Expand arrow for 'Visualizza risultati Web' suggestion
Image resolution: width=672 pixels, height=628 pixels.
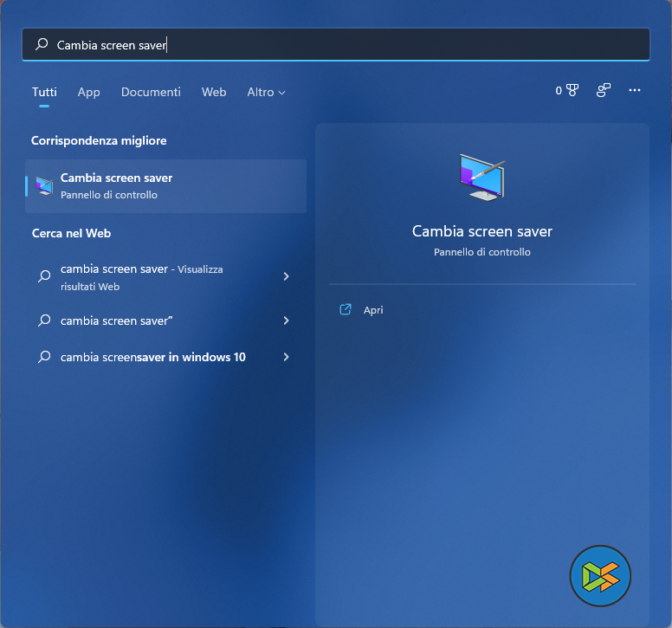(287, 276)
